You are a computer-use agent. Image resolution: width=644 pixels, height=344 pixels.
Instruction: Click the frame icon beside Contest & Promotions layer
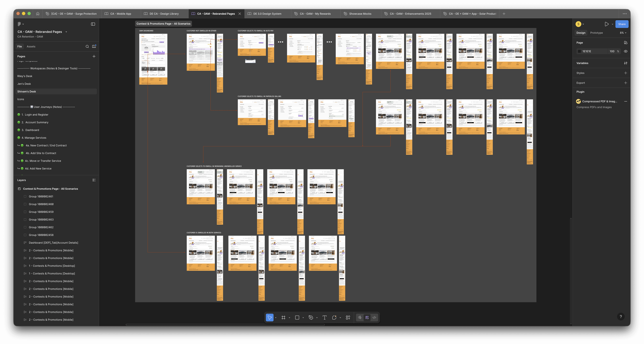(x=19, y=189)
